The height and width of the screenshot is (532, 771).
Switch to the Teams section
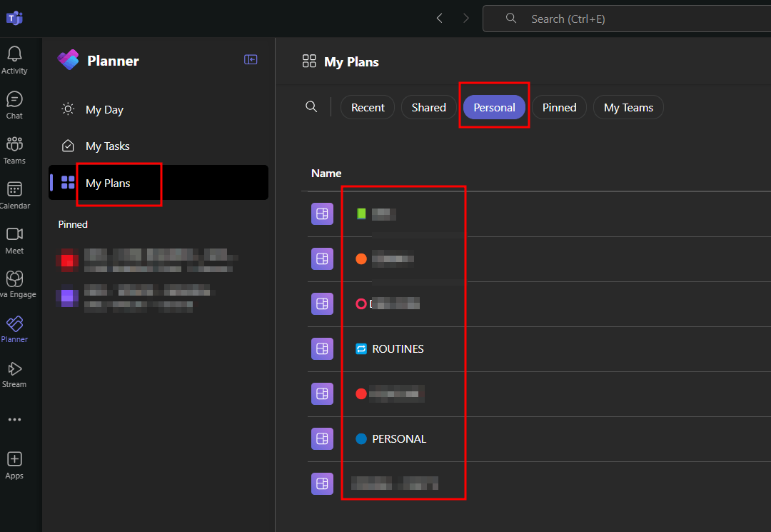14,146
